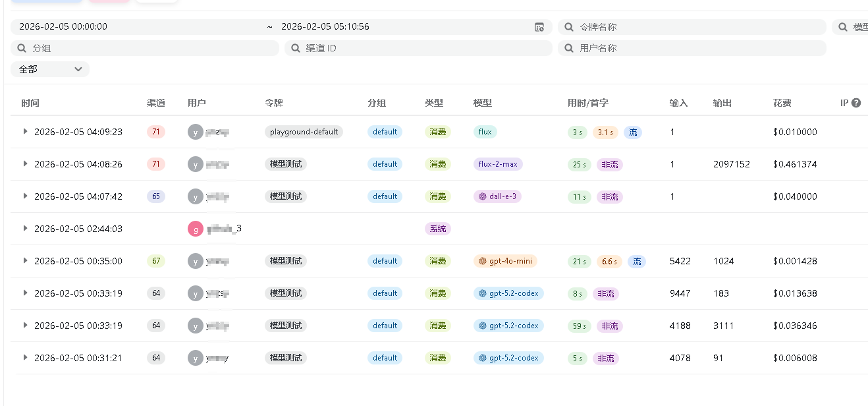The width and height of the screenshot is (868, 406).
Task: Click the playground-default token tag
Action: click(304, 132)
